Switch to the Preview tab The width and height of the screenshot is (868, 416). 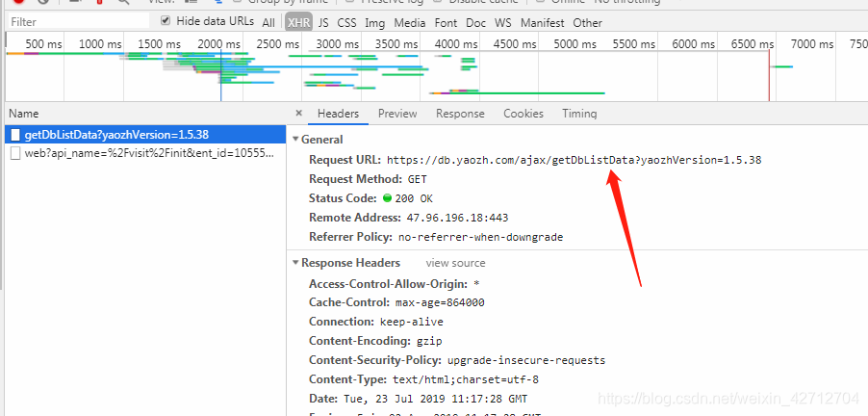[x=397, y=114]
